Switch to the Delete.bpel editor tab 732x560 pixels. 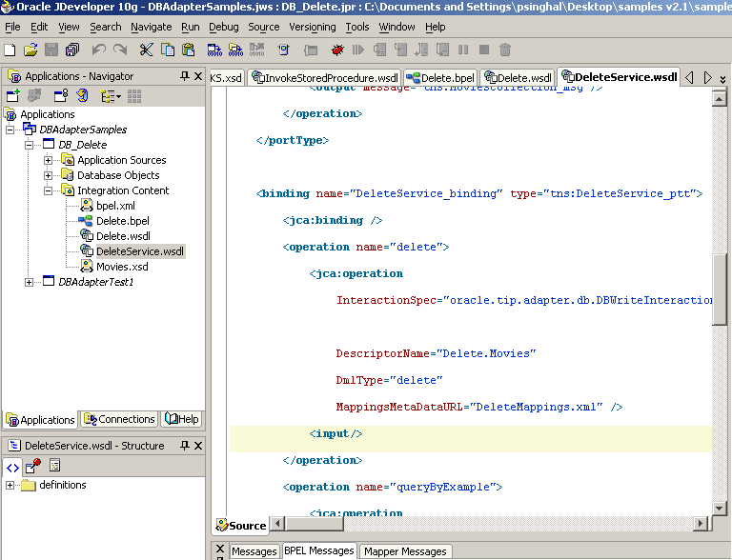tap(441, 77)
